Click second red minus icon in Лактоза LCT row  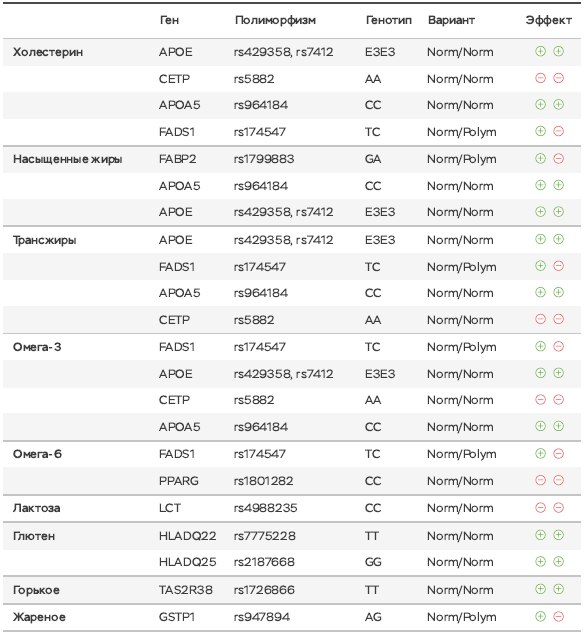pyautogui.click(x=559, y=507)
